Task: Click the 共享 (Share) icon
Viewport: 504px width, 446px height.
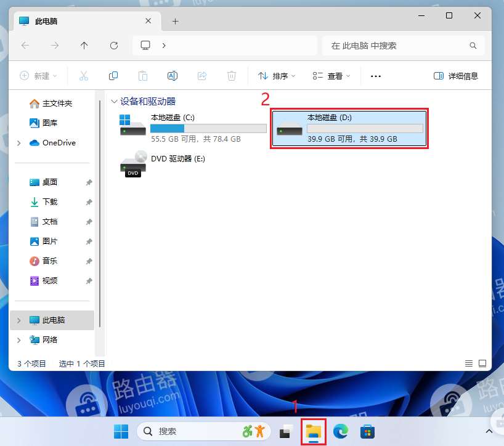Action: (201, 75)
